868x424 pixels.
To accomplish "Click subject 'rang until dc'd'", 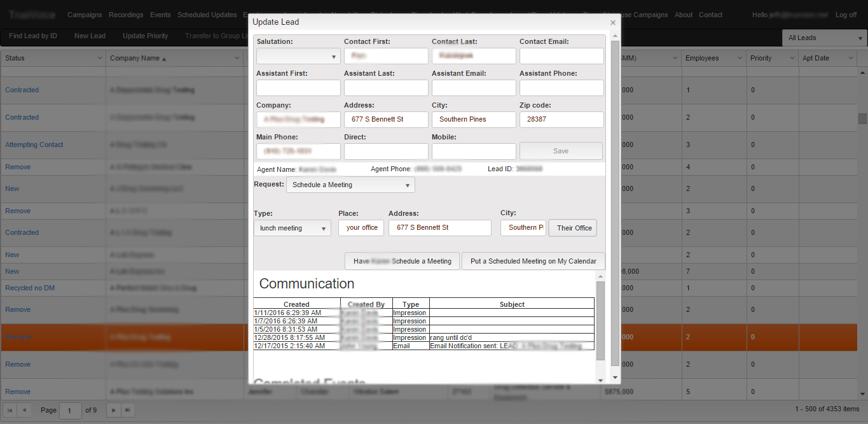I will coord(451,337).
